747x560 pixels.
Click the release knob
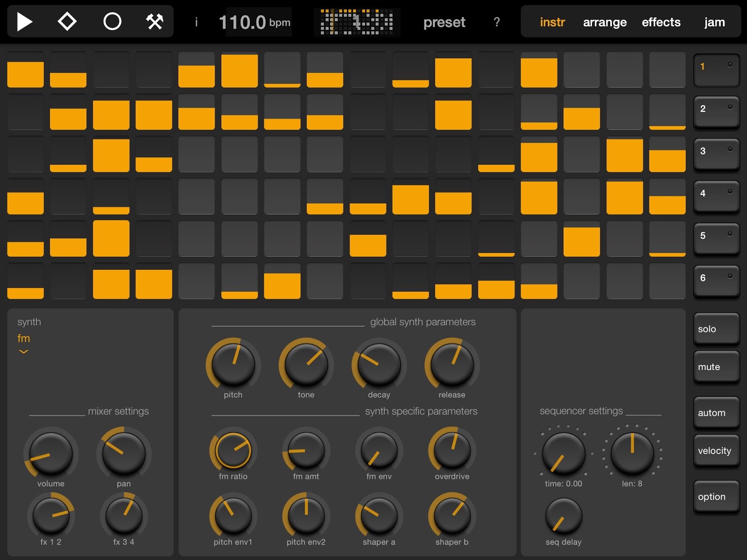pos(452,364)
